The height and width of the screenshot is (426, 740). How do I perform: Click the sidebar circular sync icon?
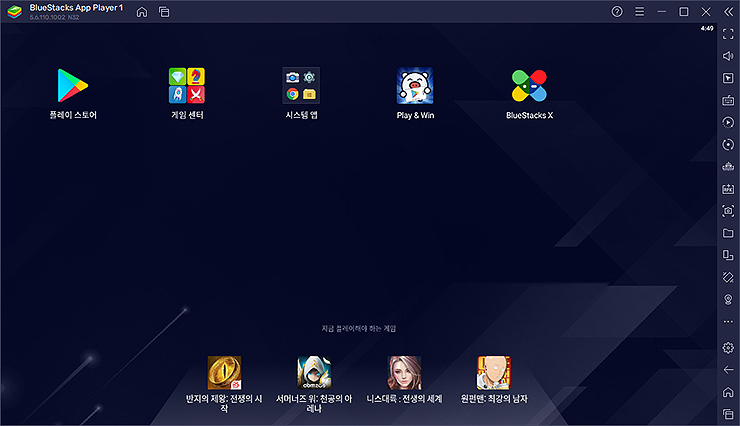728,144
